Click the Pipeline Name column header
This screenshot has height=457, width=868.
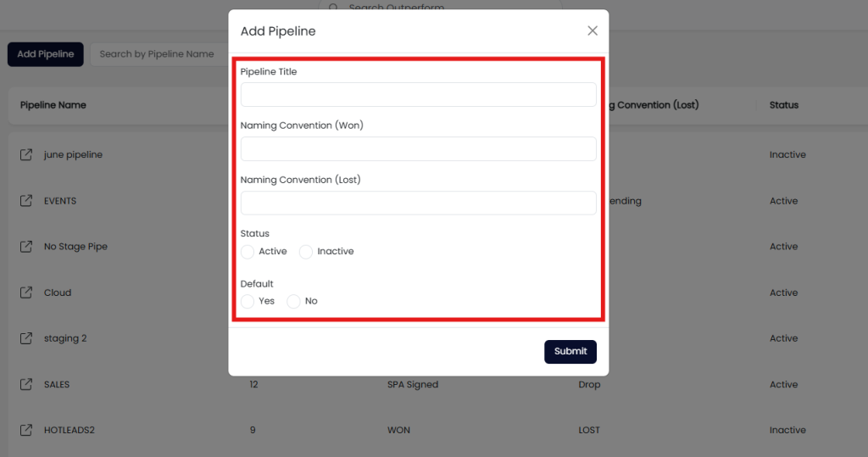[53, 105]
